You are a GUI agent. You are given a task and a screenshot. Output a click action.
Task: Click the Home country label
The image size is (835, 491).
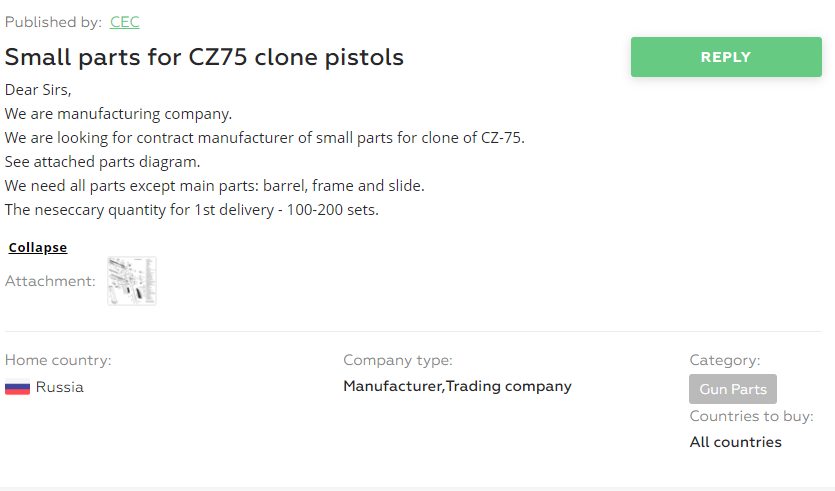(x=58, y=361)
